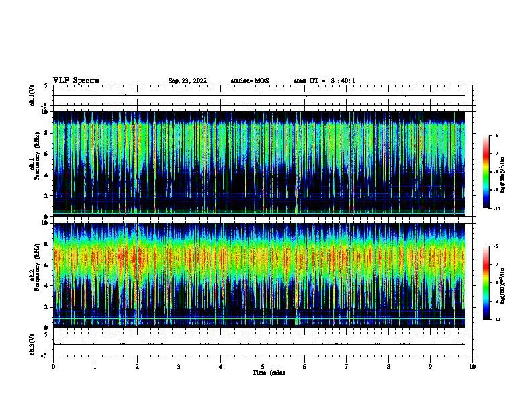Viewport: 532px width, 411px height.
Task: Click the "-10" label on ch.2 color bar
Action: [x=497, y=320]
